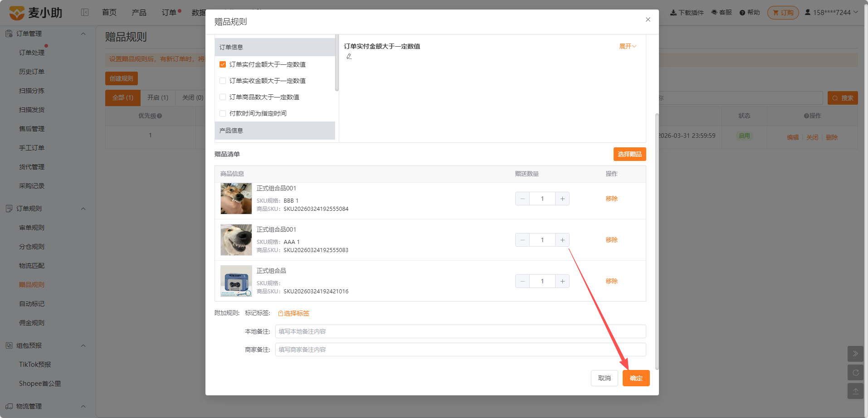Click 选择标签 tag link
Screen dimensions: 868x418
click(293, 313)
